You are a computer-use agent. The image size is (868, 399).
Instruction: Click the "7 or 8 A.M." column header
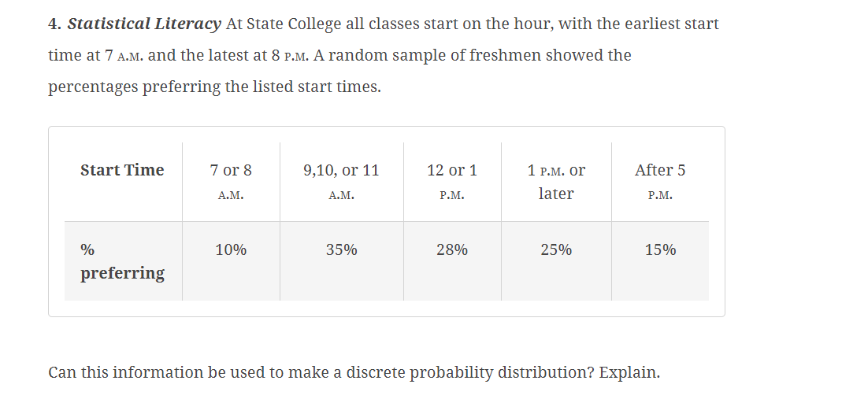231,182
